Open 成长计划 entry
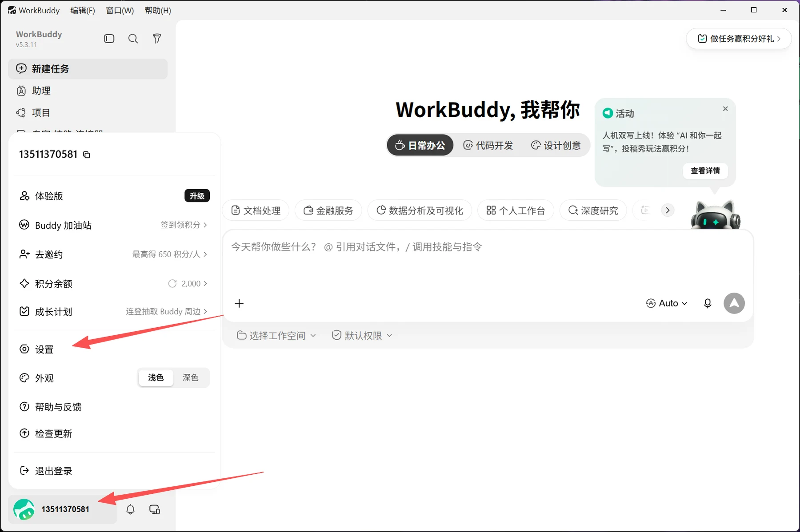The height and width of the screenshot is (532, 800). pyautogui.click(x=114, y=312)
